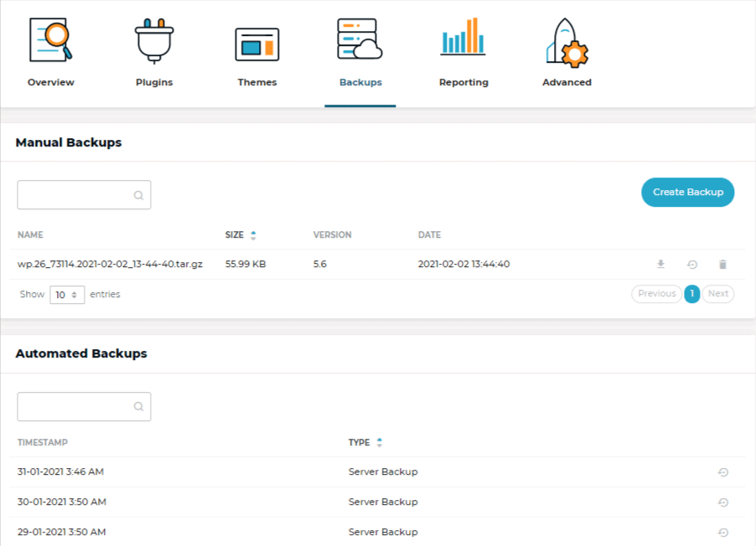Switch to the Plugins tab label

coord(154,82)
